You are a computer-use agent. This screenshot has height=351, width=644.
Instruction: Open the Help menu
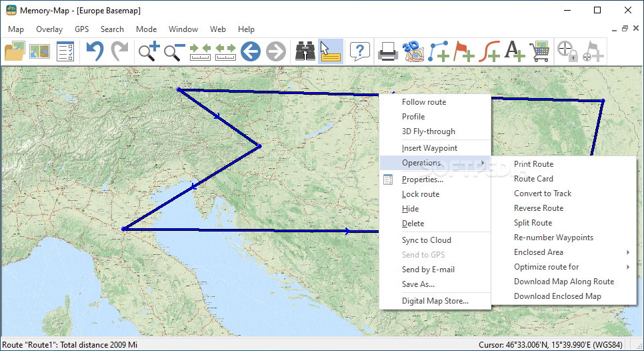246,29
